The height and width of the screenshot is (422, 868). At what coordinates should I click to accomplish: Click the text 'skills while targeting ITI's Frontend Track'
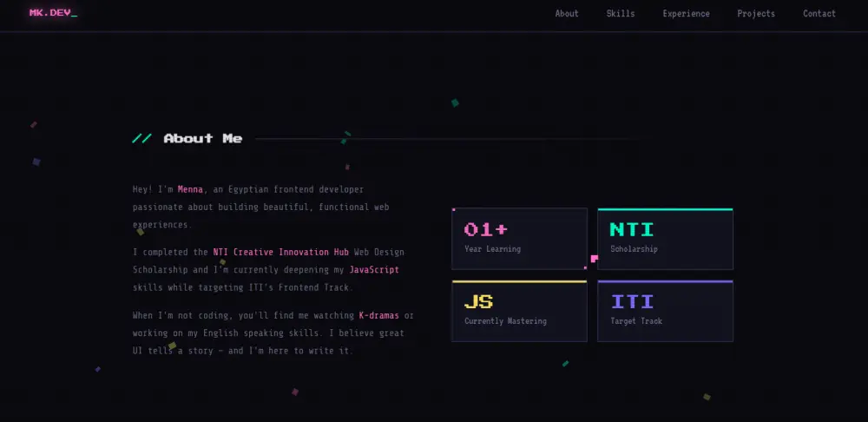[x=242, y=287]
